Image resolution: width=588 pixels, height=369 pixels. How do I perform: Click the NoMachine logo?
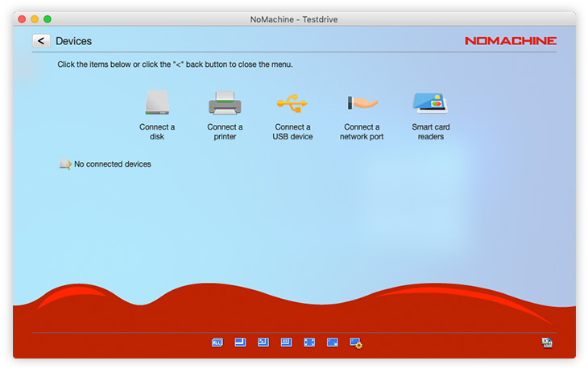[x=510, y=41]
